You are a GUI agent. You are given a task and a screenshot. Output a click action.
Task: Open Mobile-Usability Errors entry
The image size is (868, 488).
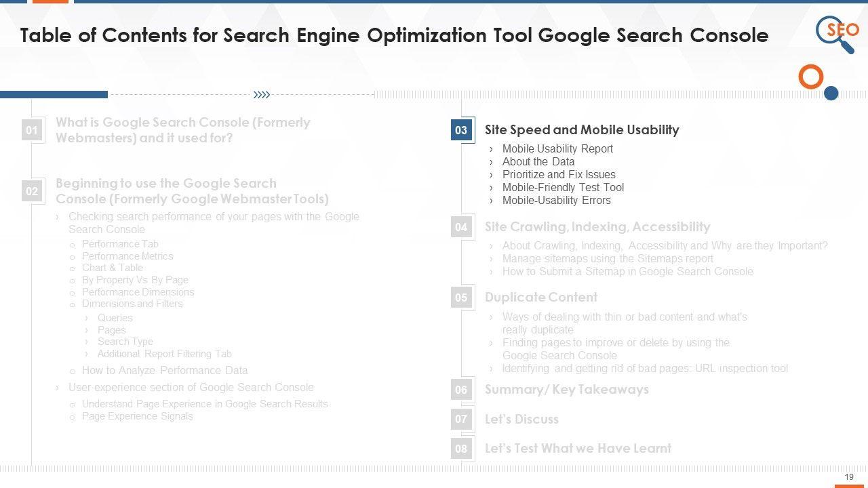click(x=556, y=201)
